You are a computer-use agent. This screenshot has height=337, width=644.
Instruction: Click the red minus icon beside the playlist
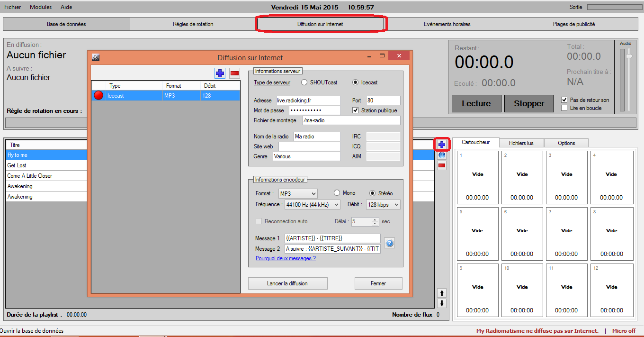click(441, 165)
